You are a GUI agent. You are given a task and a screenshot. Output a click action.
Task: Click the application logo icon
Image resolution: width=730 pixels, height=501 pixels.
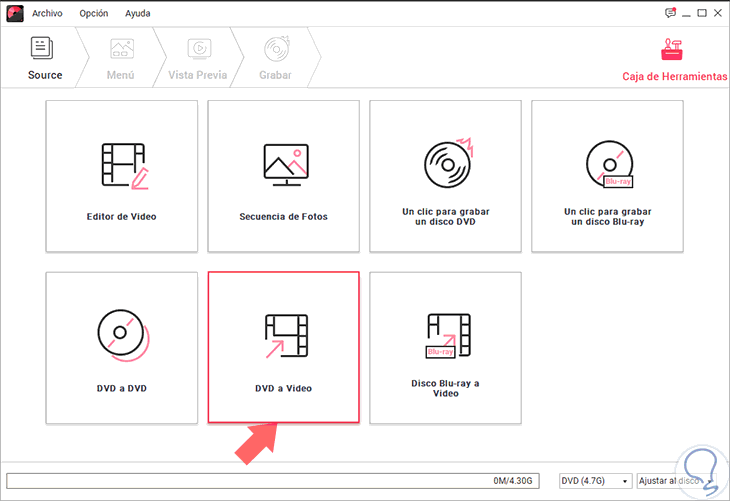[x=15, y=14]
